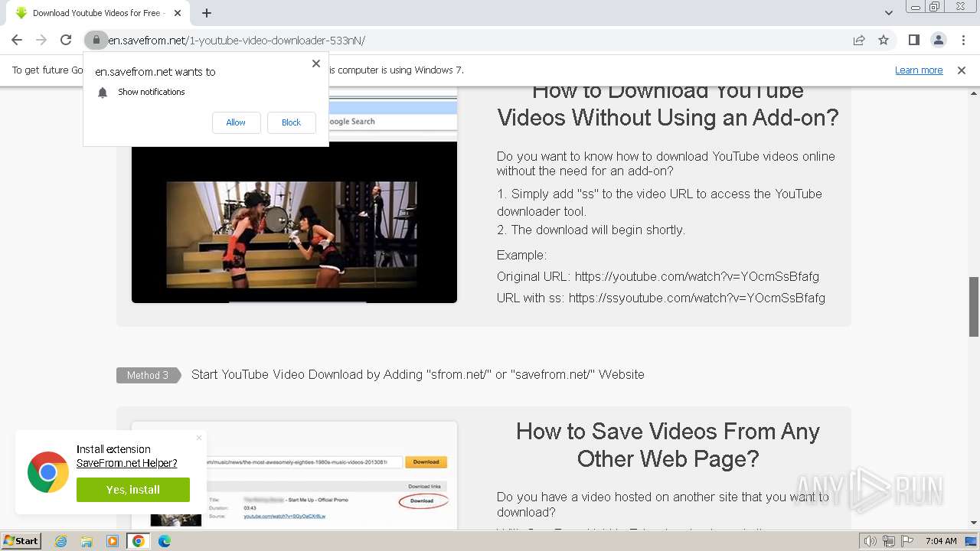Open site info padlock icon

[96, 40]
